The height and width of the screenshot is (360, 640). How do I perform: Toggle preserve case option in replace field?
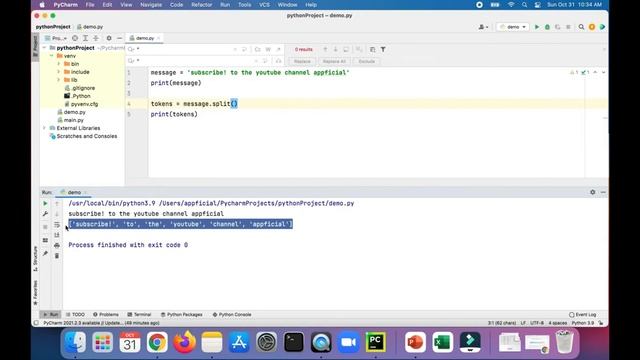click(278, 61)
